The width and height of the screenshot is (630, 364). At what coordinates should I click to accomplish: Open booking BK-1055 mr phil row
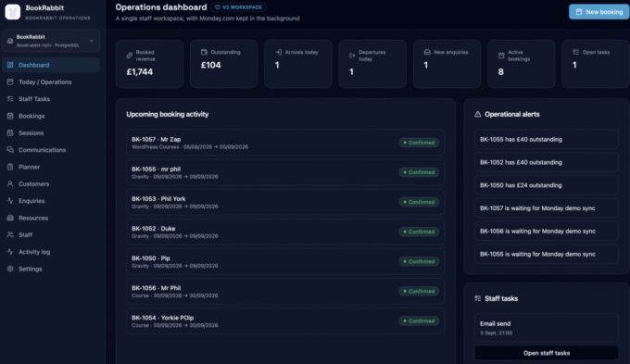[x=285, y=172]
